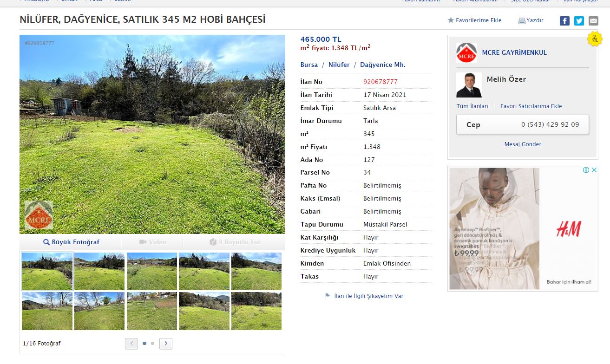The image size is (610, 364).
Task: Select first gallery page dot
Action: click(144, 344)
